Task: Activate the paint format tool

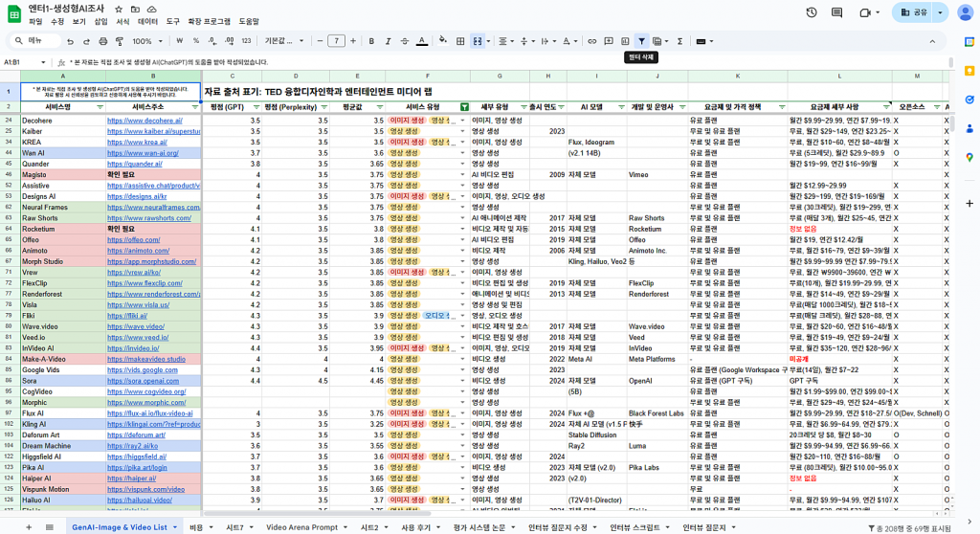Action: (x=120, y=41)
